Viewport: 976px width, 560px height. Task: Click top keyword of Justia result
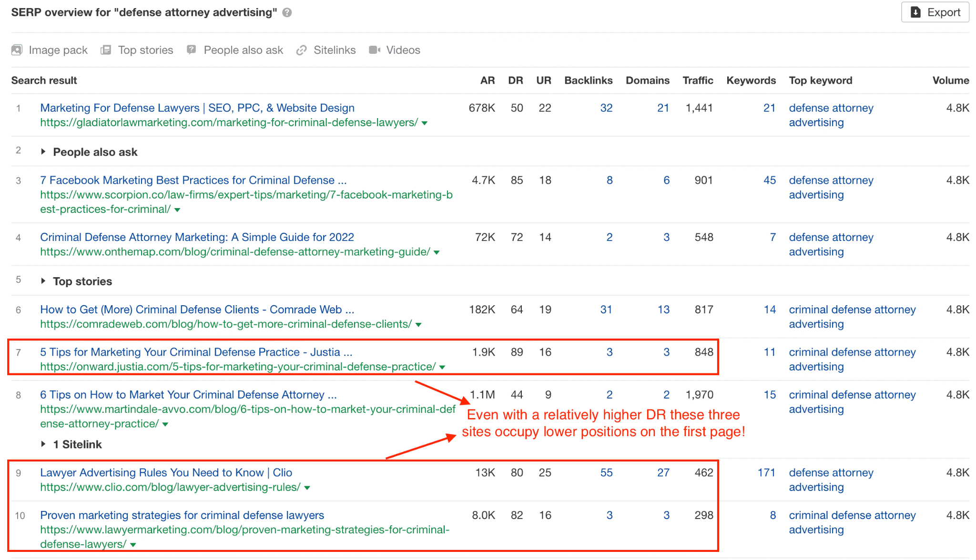point(852,360)
